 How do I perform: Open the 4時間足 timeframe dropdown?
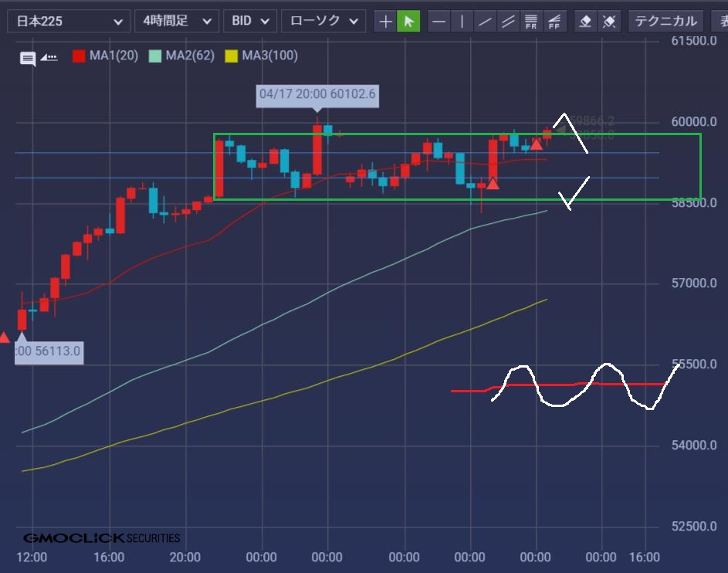(x=177, y=21)
